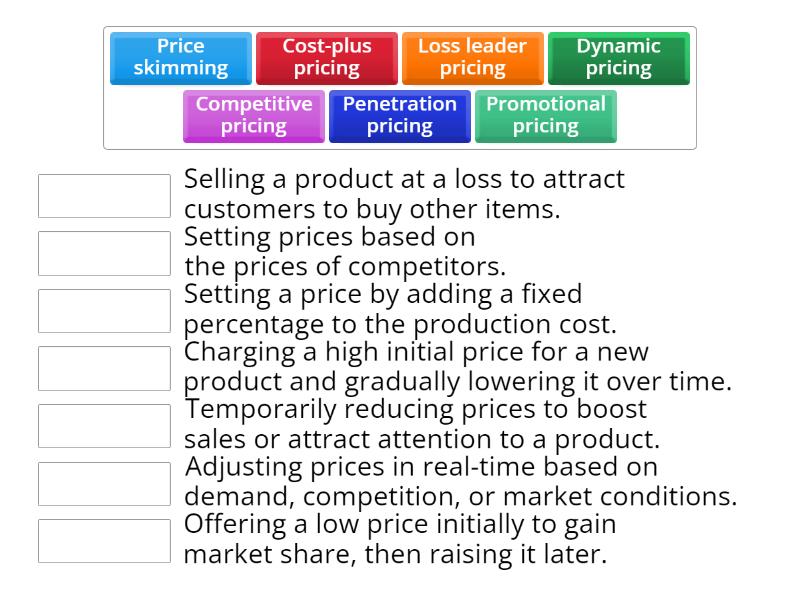Select the Cost-plus pricing tile
The width and height of the screenshot is (800, 600).
pos(327,57)
